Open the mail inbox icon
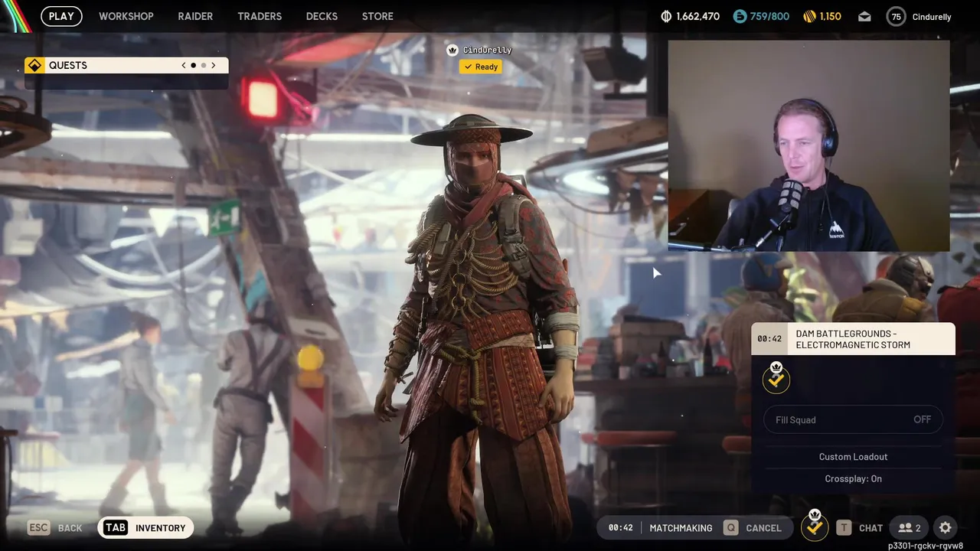Screen dimensions: 980x551 click(864, 16)
